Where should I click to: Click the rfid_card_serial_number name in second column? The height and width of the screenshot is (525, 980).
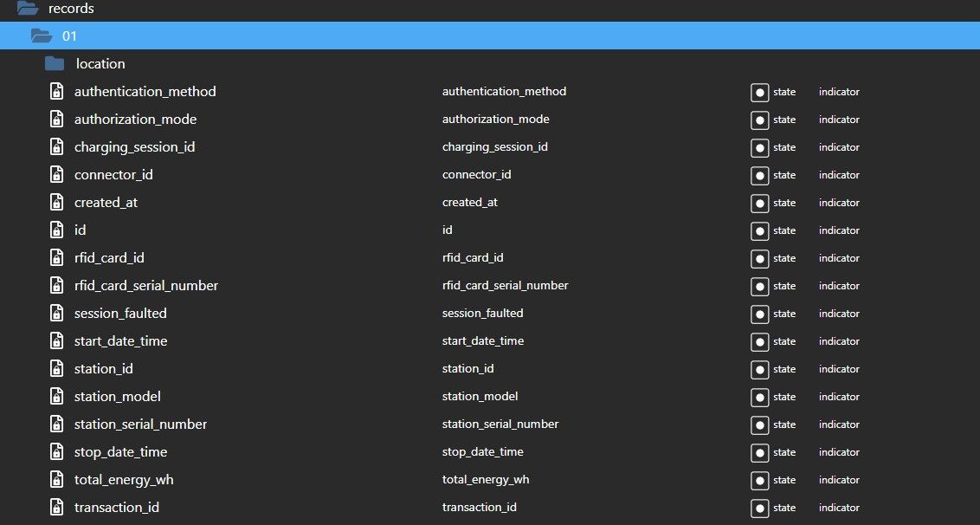point(505,286)
